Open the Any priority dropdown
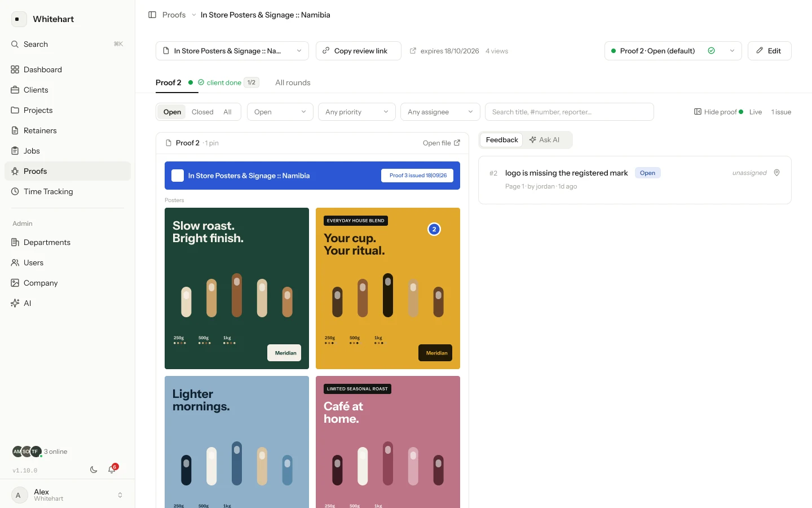The height and width of the screenshot is (508, 812). point(357,112)
